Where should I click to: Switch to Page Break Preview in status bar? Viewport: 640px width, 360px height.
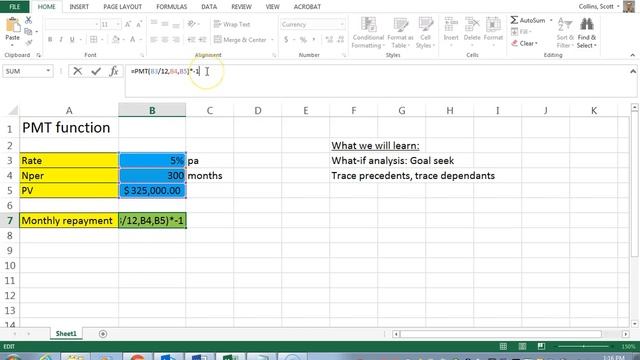(x=541, y=346)
